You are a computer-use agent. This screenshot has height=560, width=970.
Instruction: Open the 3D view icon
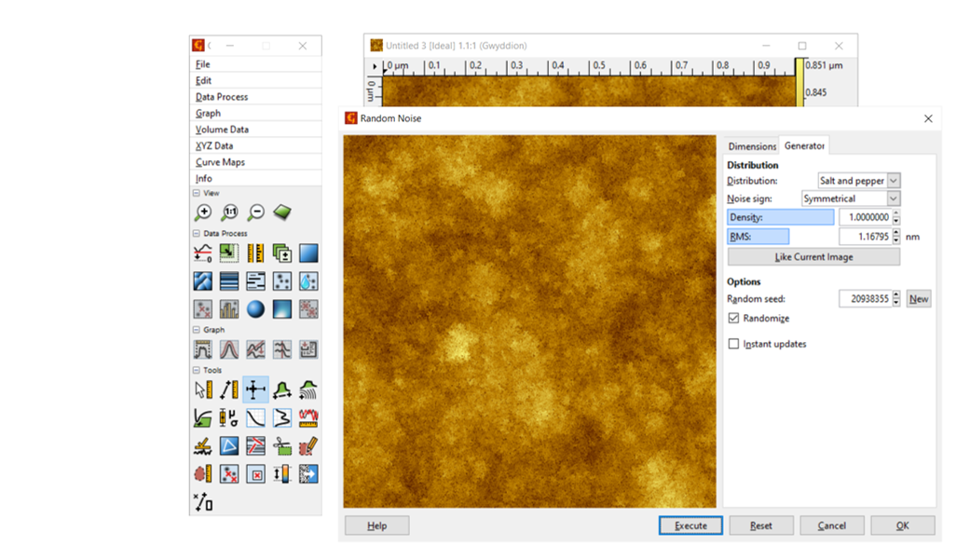click(x=282, y=212)
